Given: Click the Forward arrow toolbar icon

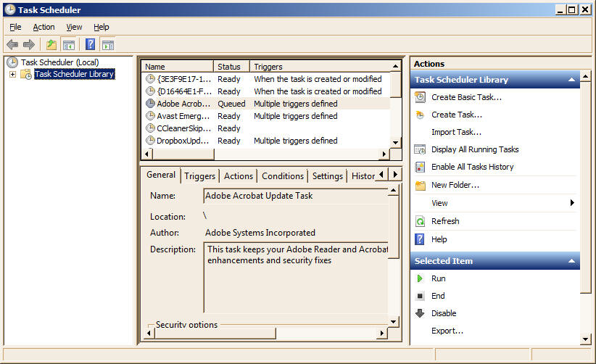Looking at the screenshot, I should [28, 44].
